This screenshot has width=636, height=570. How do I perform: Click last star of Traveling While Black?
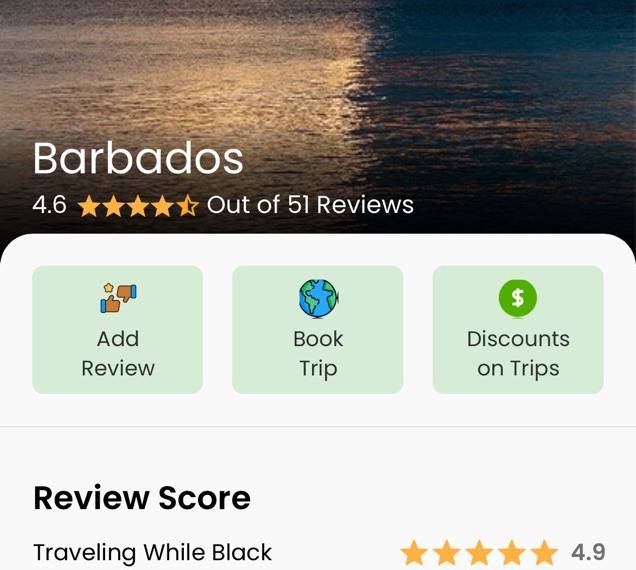pyautogui.click(x=545, y=552)
